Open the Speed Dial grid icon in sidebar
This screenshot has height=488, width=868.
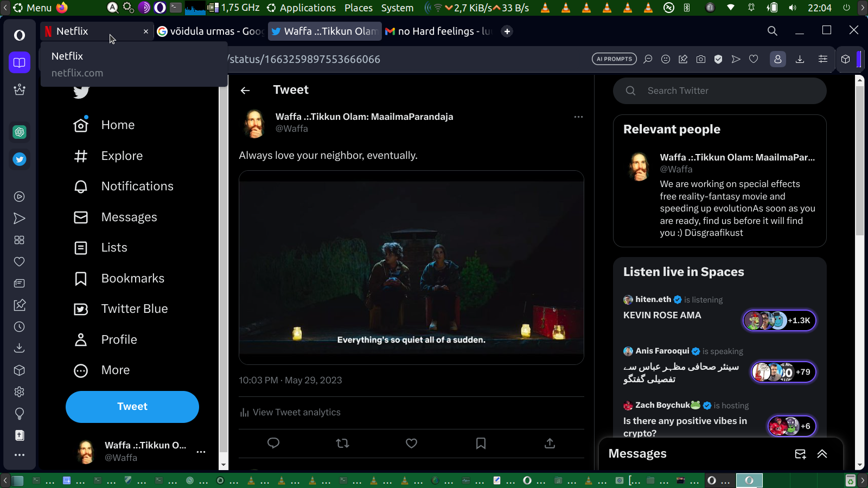point(20,240)
